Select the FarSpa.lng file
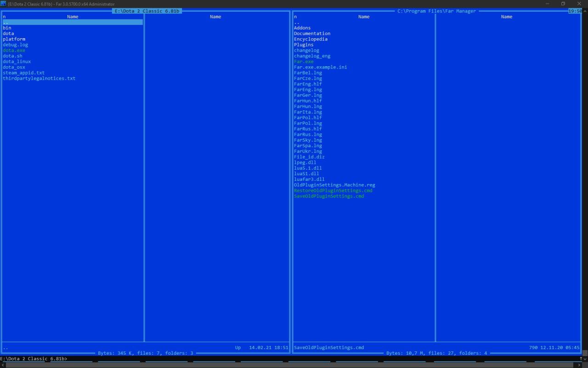The image size is (588, 368). (308, 145)
